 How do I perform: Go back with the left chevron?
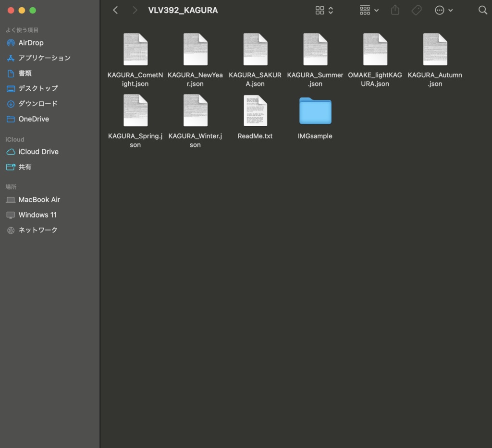115,11
